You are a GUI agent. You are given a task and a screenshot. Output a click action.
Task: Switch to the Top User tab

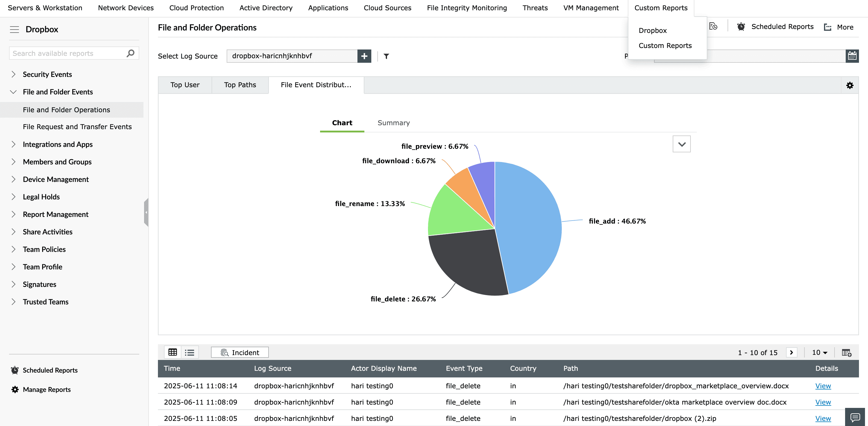tap(185, 85)
